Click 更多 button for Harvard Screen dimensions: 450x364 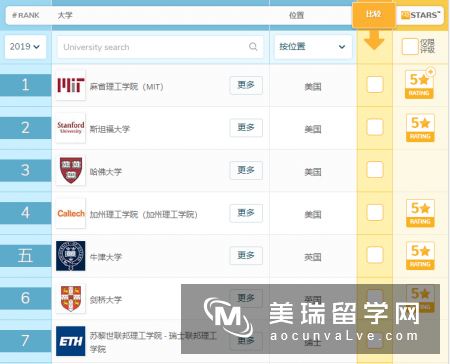[246, 170]
